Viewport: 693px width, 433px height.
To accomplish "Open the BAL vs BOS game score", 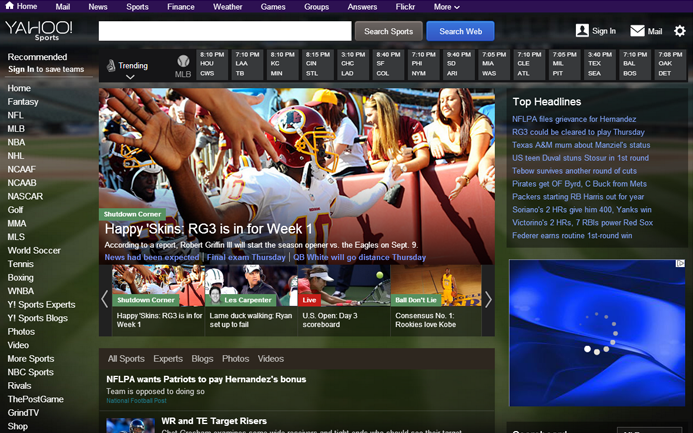I will (x=635, y=65).
